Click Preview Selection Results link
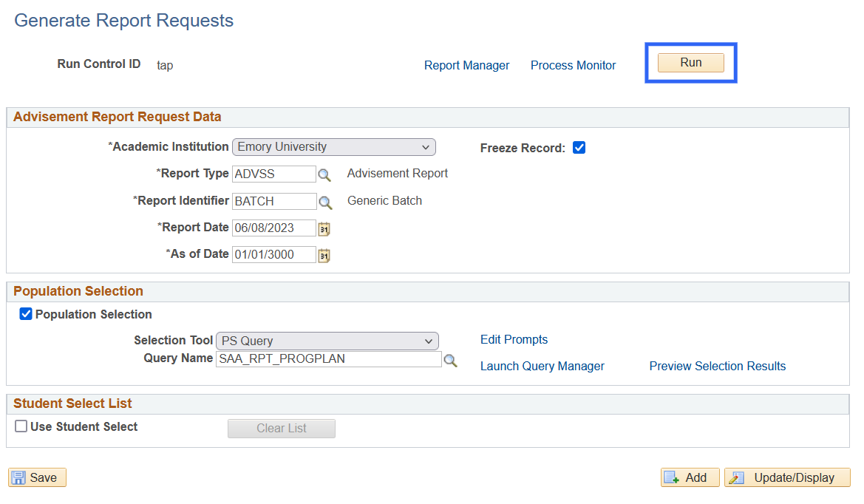This screenshot has height=504, width=864. [717, 367]
